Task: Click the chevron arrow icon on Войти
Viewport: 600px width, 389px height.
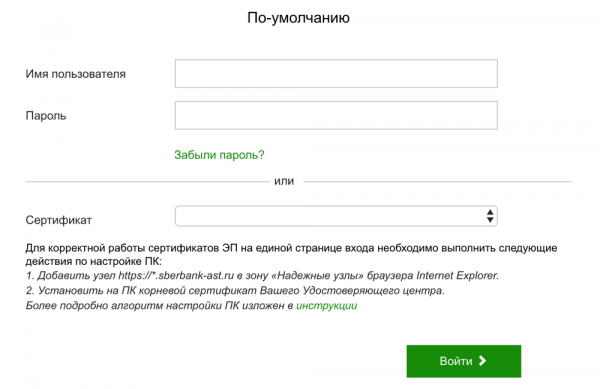Action: (482, 361)
